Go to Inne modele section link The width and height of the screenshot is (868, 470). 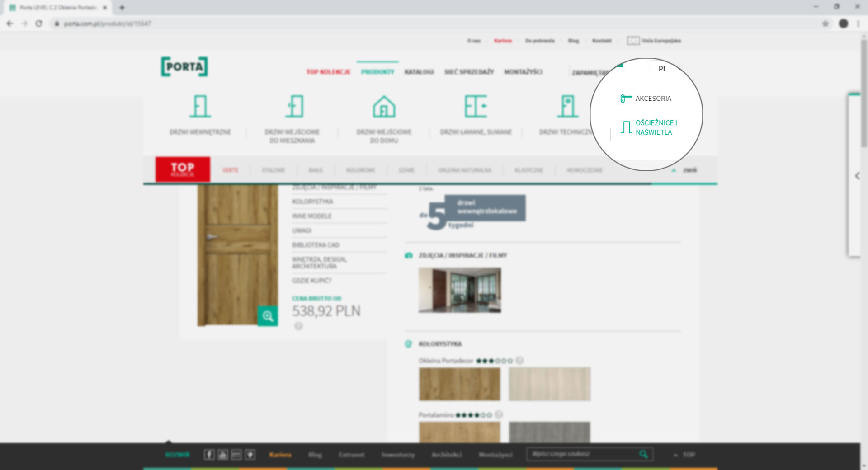[x=311, y=216]
